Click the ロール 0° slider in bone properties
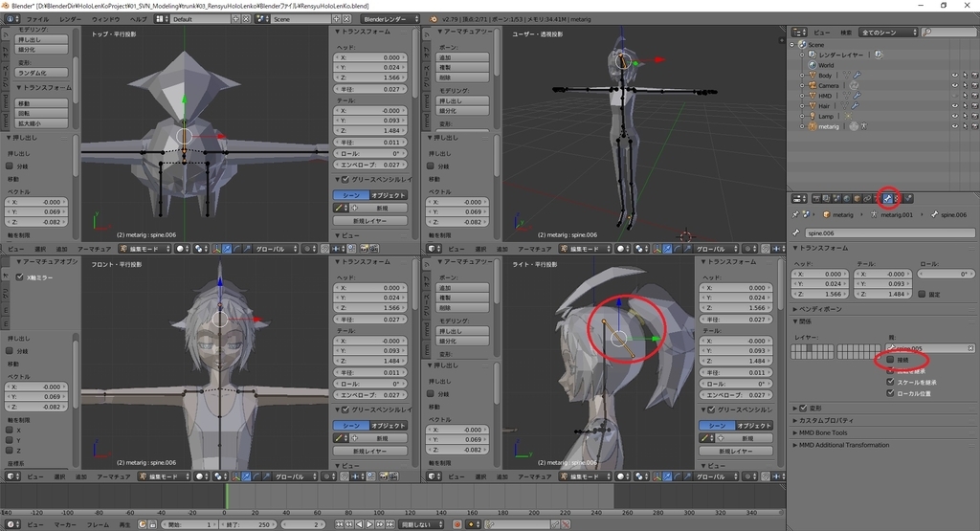Image resolution: width=980 pixels, height=531 pixels. tap(947, 274)
